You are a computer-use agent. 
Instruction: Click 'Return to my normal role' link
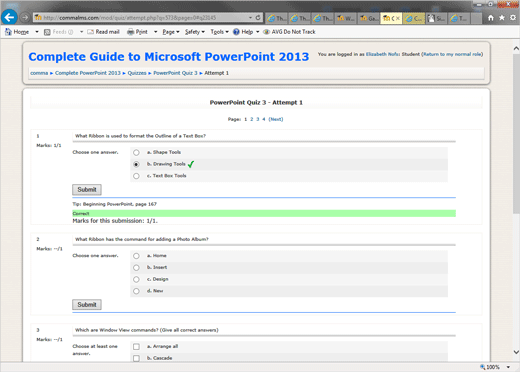click(x=452, y=54)
